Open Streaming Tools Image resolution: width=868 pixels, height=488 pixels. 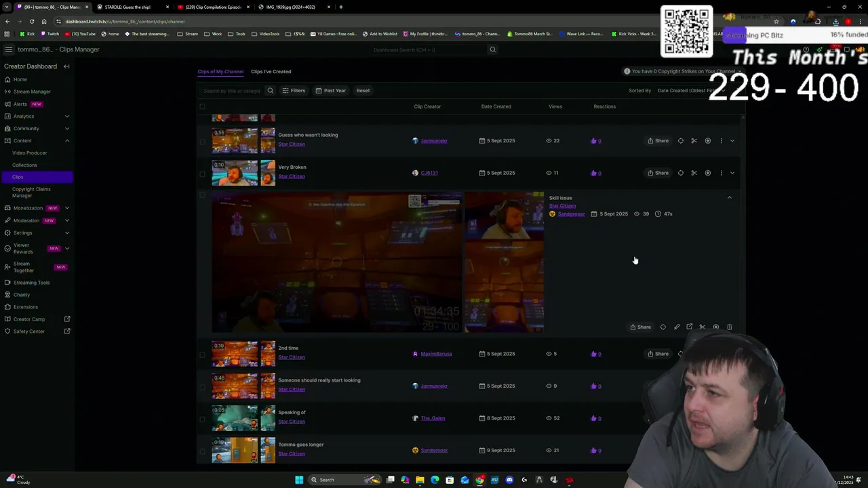[31, 283]
